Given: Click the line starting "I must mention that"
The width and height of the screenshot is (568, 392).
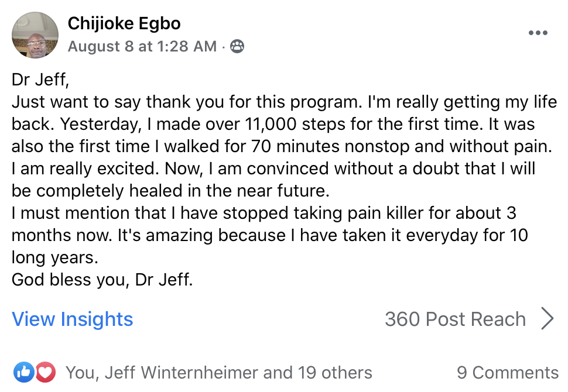Looking at the screenshot, I should pyautogui.click(x=264, y=213).
